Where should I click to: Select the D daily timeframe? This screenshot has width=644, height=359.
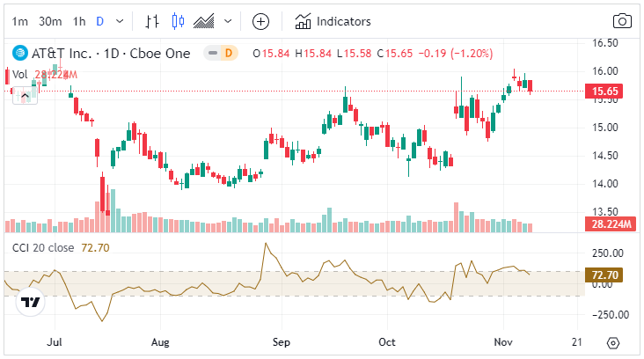(x=99, y=21)
